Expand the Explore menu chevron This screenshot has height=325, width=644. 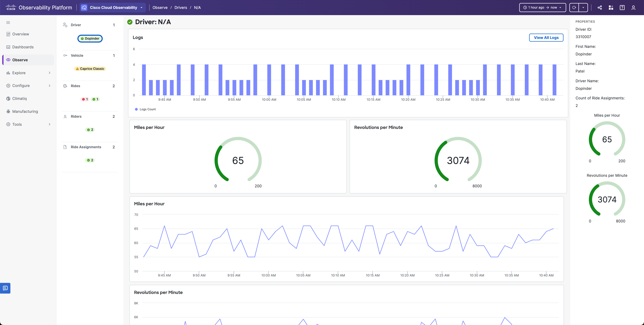[x=49, y=73]
